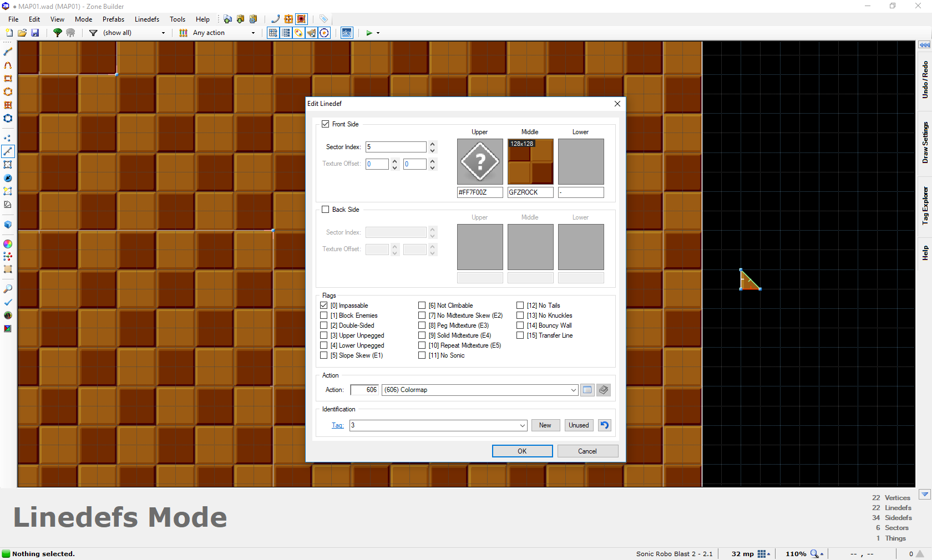Select the Linedefs mode tool in left sidebar

[8, 151]
